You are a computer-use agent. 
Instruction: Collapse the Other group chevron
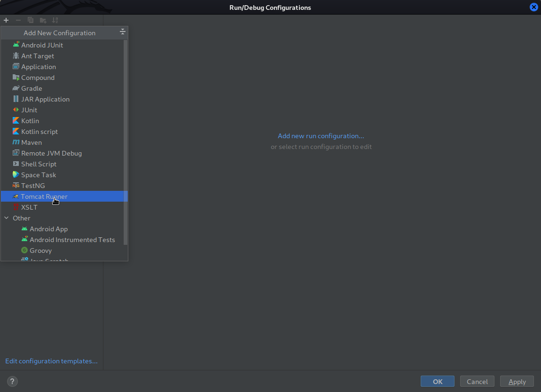point(7,218)
